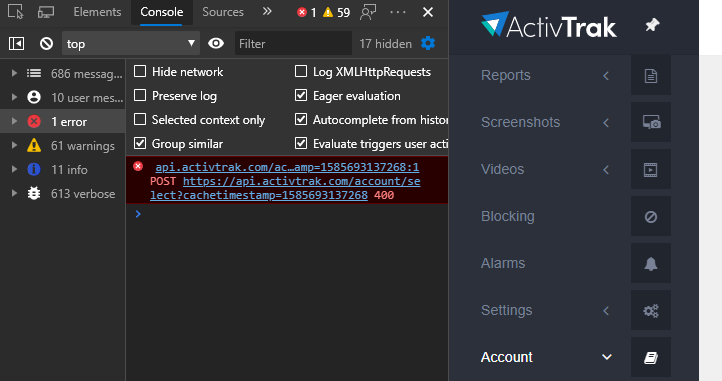
Task: Switch to the Sources tab
Action: click(x=223, y=12)
